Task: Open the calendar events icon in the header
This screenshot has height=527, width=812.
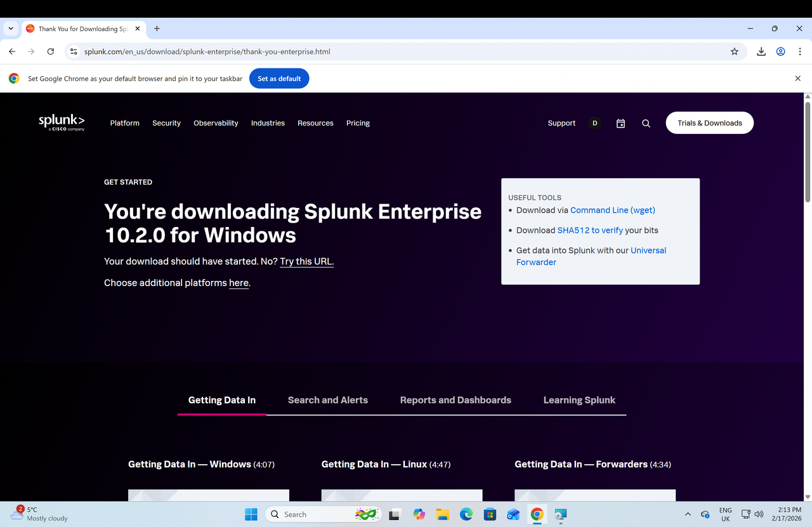Action: 620,124
